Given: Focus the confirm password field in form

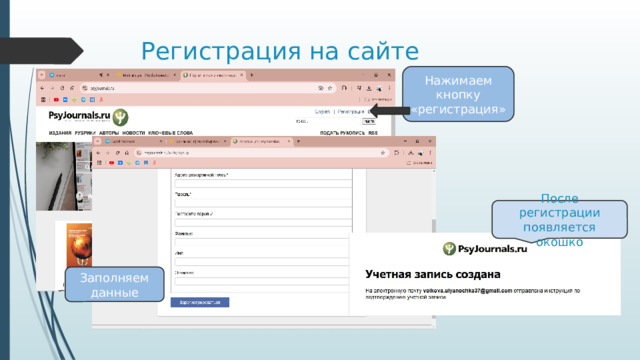Looking at the screenshot, I should [x=263, y=222].
